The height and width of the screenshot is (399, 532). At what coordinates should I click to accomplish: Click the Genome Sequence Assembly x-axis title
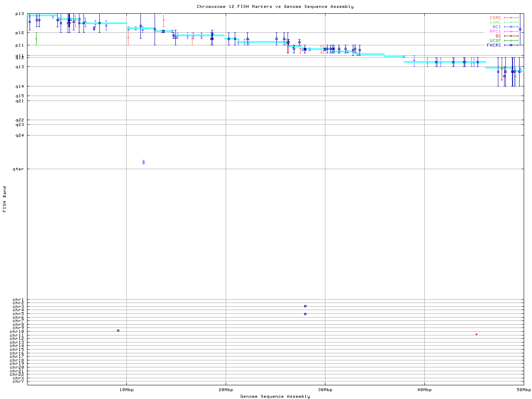[x=275, y=396]
